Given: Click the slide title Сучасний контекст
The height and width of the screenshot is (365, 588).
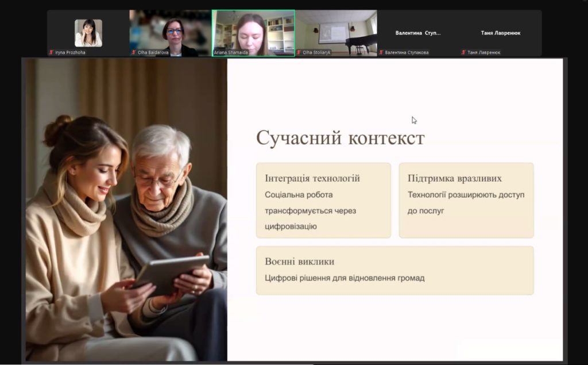Looking at the screenshot, I should 340,139.
